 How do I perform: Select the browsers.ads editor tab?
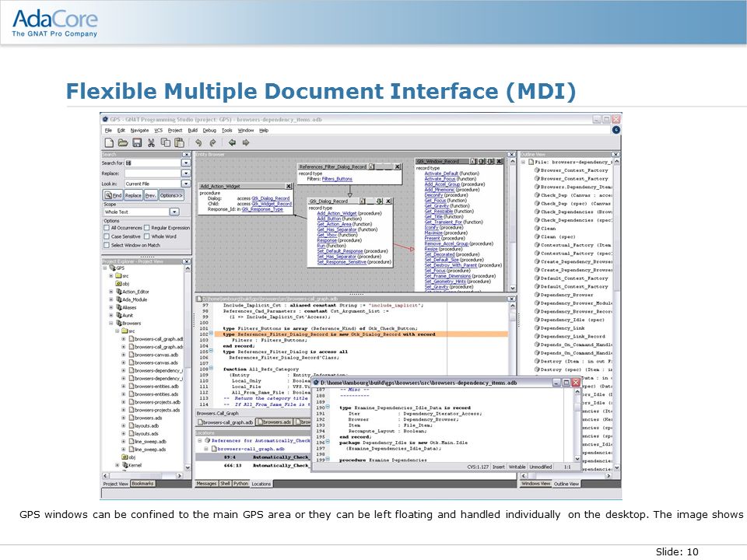point(275,422)
